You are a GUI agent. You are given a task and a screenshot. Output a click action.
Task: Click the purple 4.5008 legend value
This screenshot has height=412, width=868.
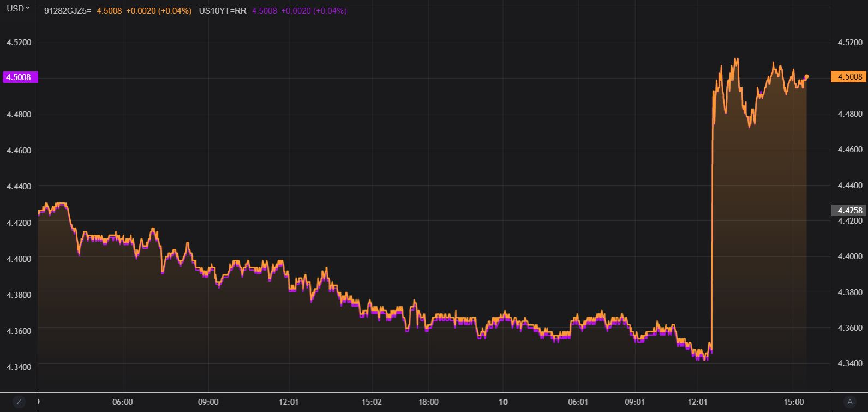pos(265,10)
